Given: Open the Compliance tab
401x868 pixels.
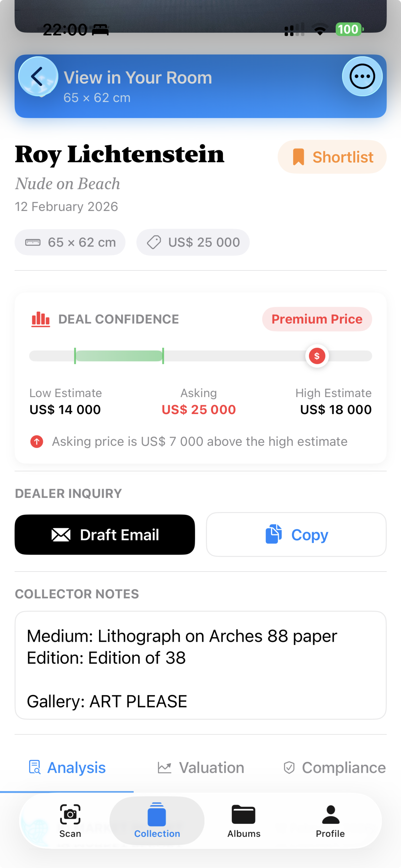Looking at the screenshot, I should pos(334,768).
